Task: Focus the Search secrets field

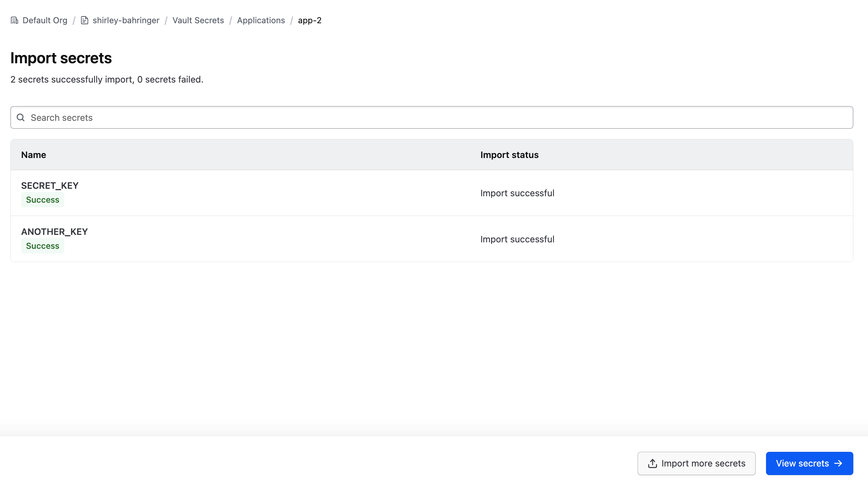Action: tap(431, 117)
